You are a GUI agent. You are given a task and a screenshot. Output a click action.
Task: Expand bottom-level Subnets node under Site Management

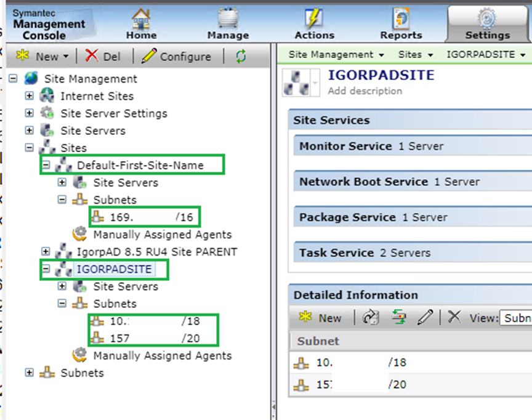(29, 373)
